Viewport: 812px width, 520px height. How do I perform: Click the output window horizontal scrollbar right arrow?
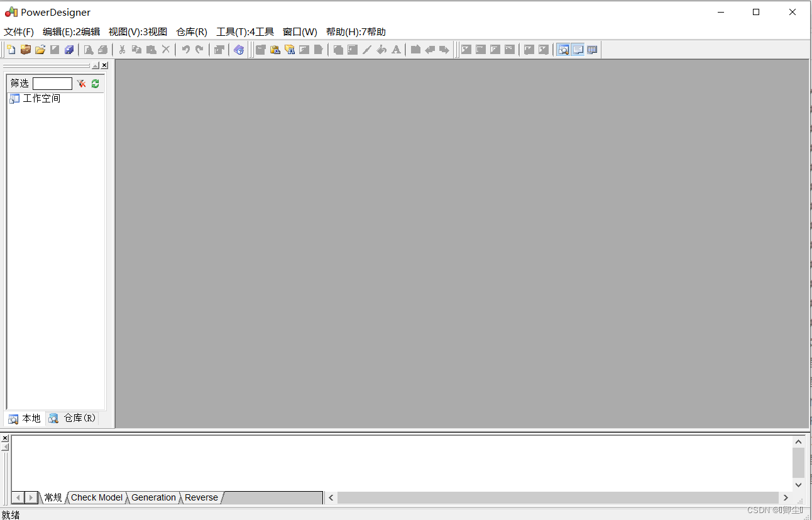(786, 497)
